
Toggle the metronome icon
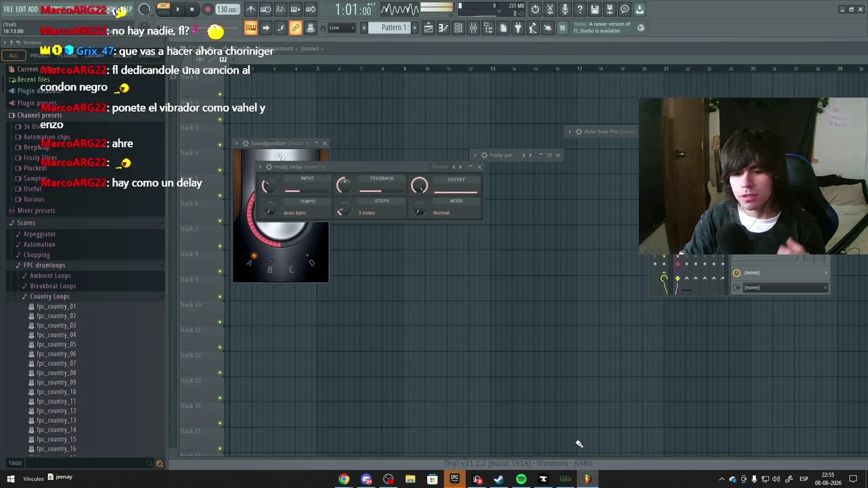pyautogui.click(x=251, y=9)
